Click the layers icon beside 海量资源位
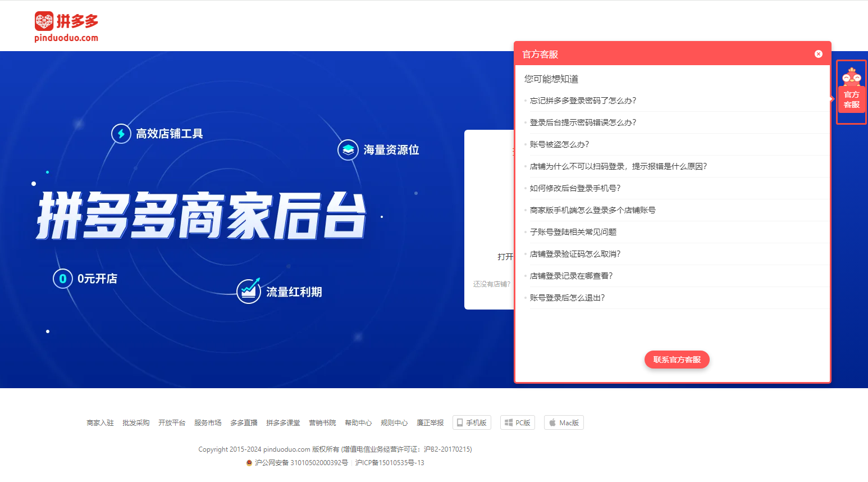The image size is (868, 482). tap(348, 150)
